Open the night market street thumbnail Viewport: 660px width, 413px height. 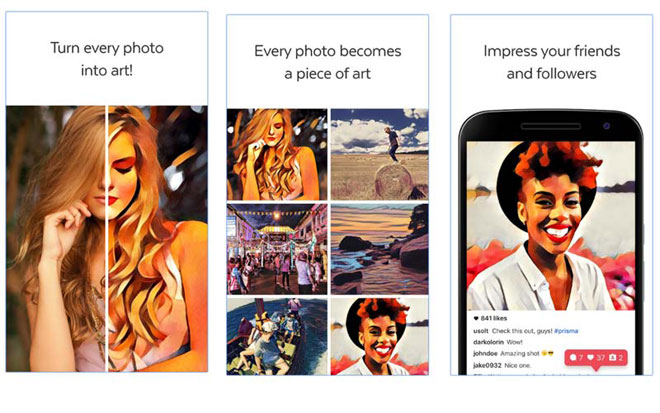(277, 249)
